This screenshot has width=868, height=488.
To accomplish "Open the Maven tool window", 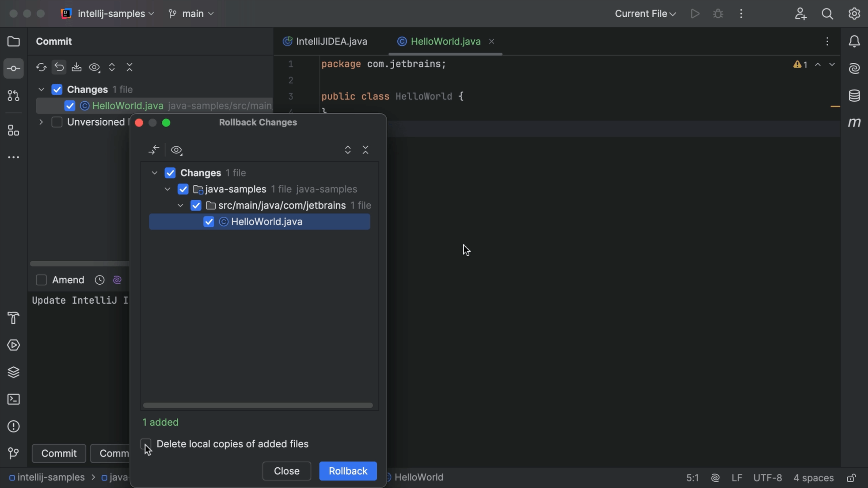I will (x=854, y=122).
